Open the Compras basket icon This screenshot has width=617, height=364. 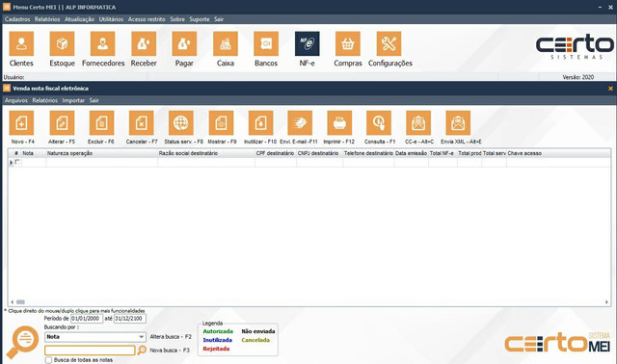(348, 43)
